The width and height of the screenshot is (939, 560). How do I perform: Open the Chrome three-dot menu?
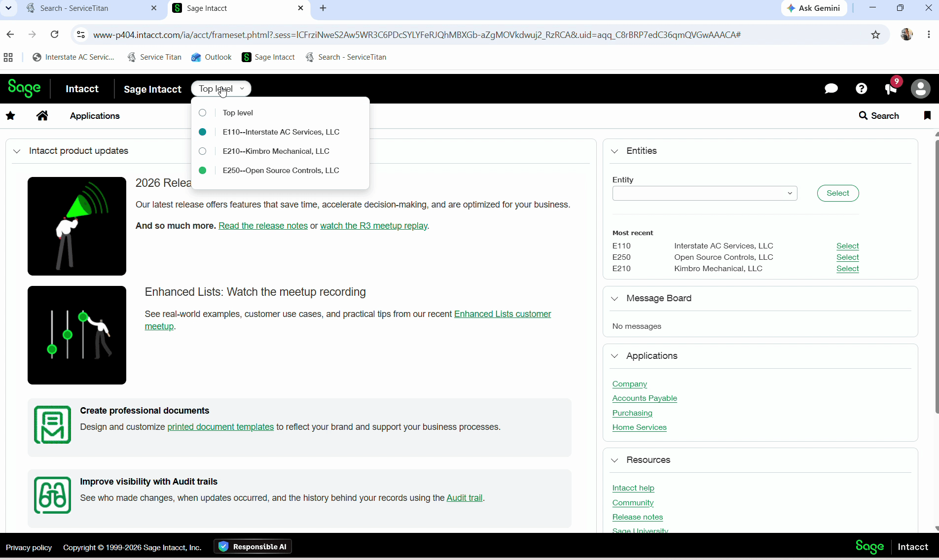tap(929, 35)
